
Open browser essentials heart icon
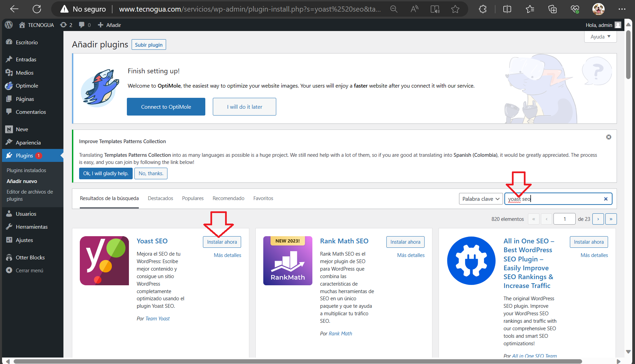point(575,9)
